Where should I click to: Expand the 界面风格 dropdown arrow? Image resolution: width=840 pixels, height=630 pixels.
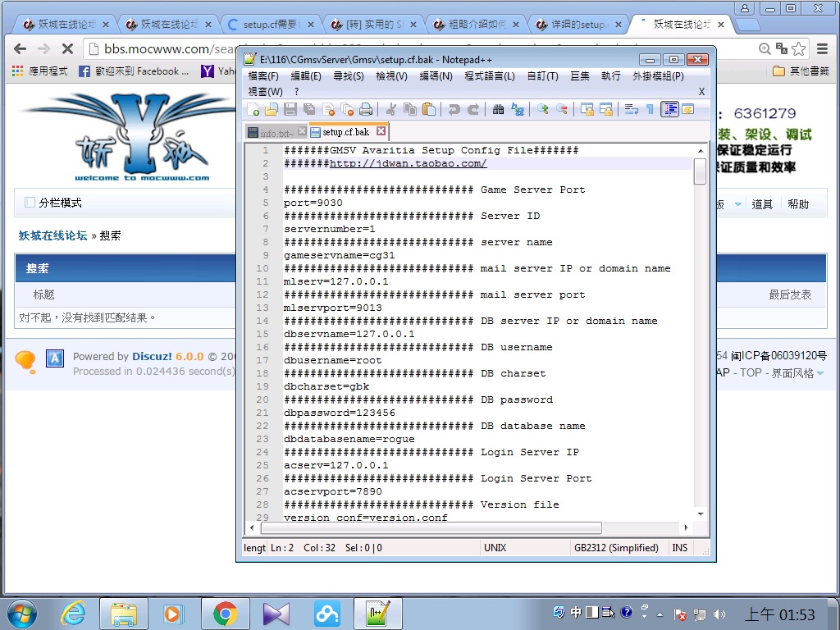pos(819,374)
